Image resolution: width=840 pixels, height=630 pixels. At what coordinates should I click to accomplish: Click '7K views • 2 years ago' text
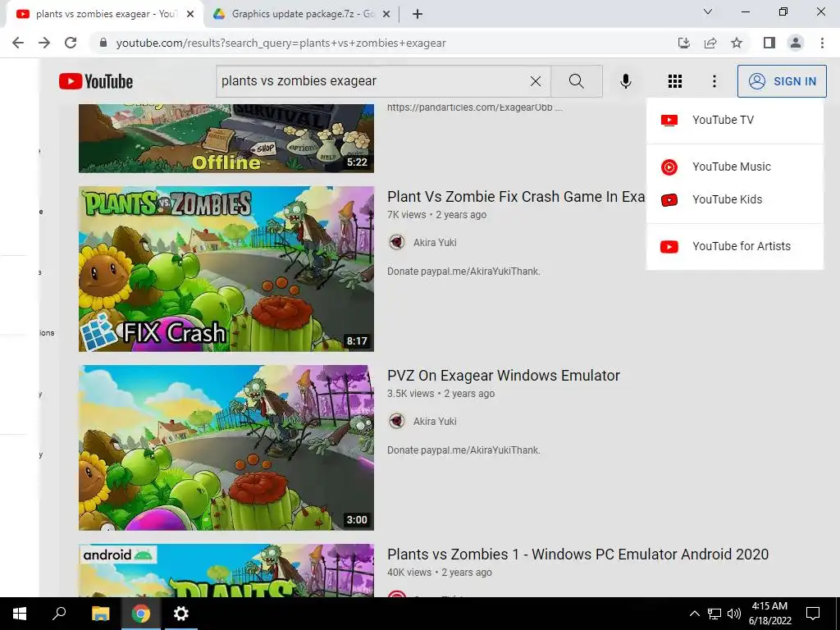(436, 215)
